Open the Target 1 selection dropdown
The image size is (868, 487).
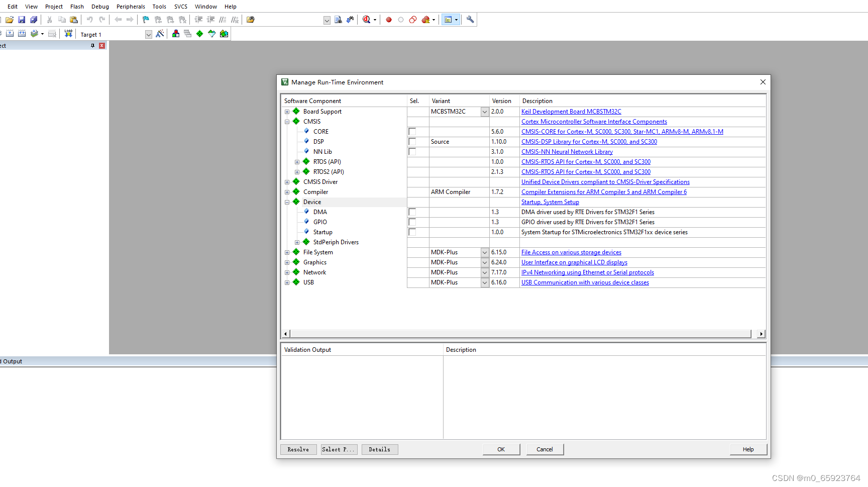tap(149, 34)
